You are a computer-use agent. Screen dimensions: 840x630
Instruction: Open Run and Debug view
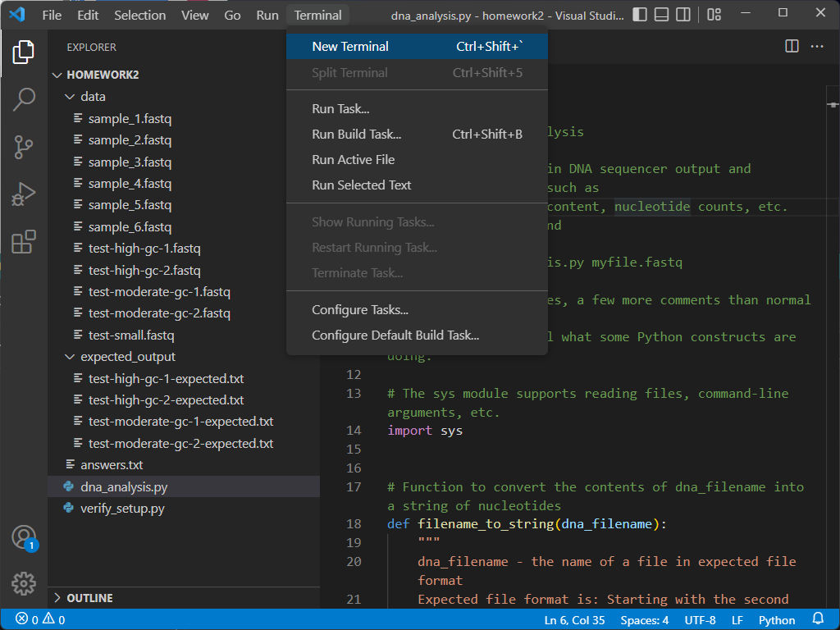24,194
